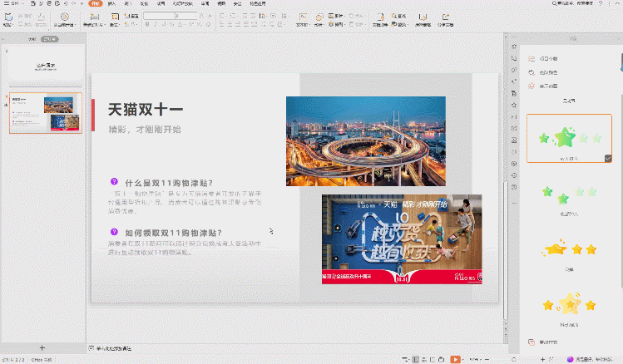Toggle the checkmark on first green star animation
This screenshot has width=623, height=364.
pos(608,157)
